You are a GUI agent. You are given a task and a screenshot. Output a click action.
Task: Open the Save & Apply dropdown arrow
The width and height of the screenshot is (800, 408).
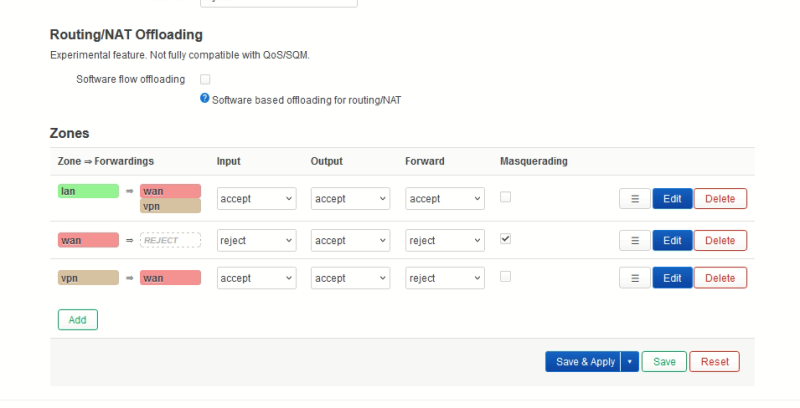point(630,362)
